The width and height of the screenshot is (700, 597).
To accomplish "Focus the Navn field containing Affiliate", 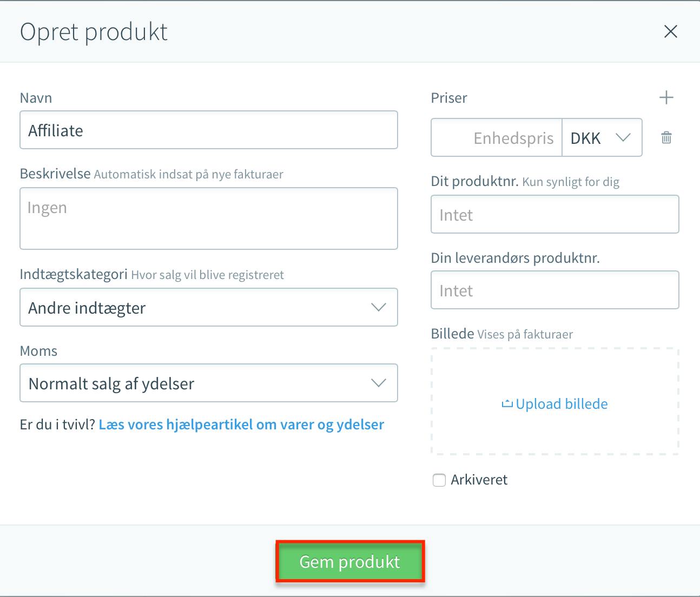I will 209,130.
